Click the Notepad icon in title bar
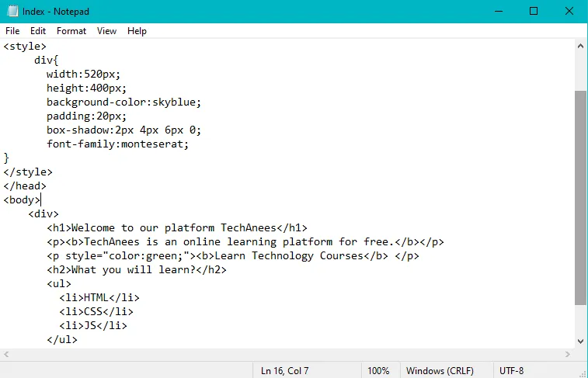 [12, 11]
